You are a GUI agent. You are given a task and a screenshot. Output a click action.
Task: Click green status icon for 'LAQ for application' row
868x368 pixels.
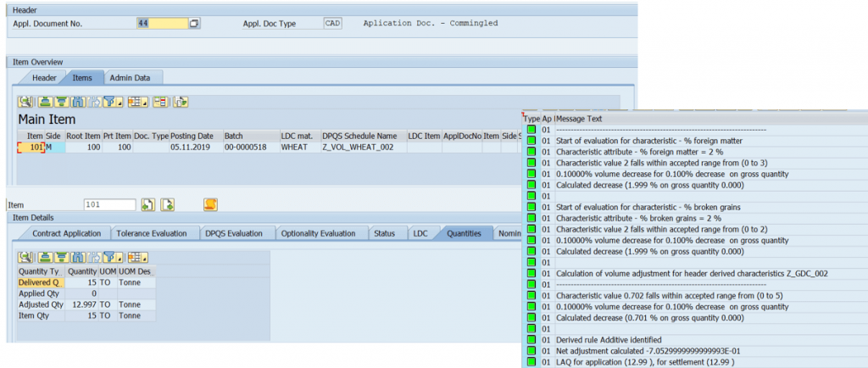(531, 362)
